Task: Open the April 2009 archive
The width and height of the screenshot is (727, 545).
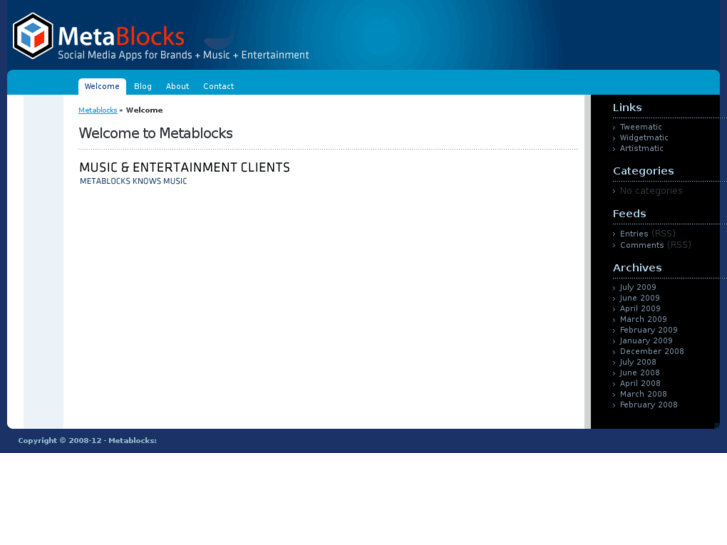Action: pos(640,308)
